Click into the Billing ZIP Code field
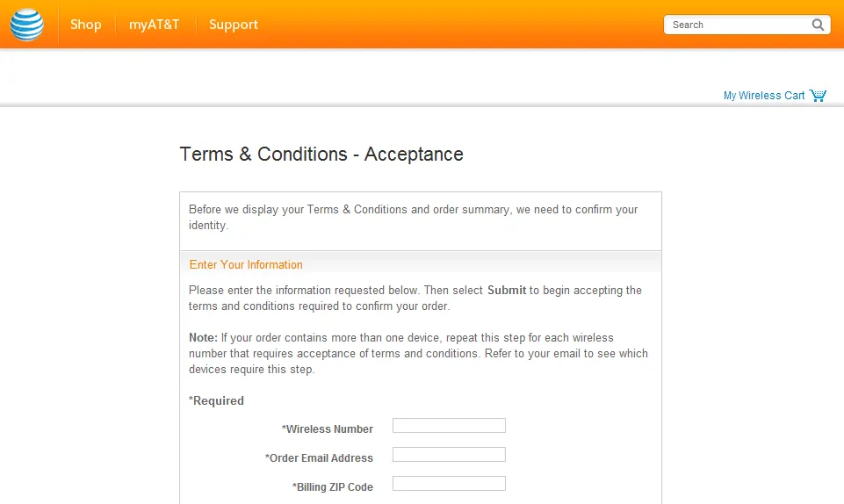Image resolution: width=844 pixels, height=504 pixels. [x=449, y=484]
